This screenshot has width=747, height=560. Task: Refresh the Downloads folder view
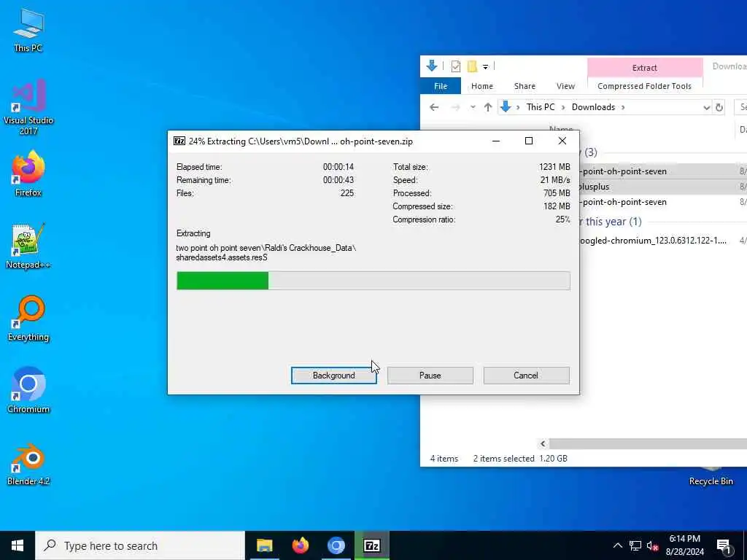[719, 107]
